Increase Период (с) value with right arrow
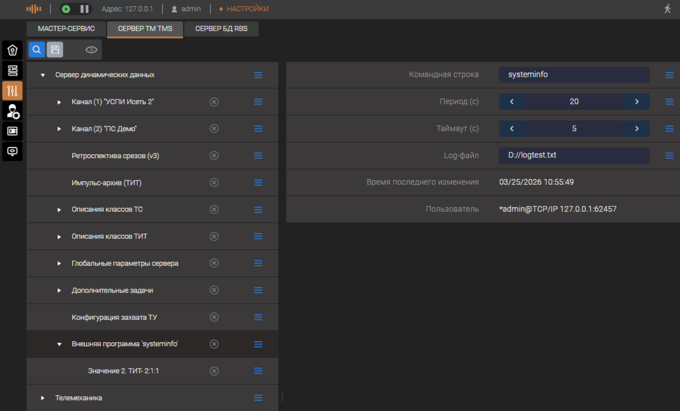 636,102
